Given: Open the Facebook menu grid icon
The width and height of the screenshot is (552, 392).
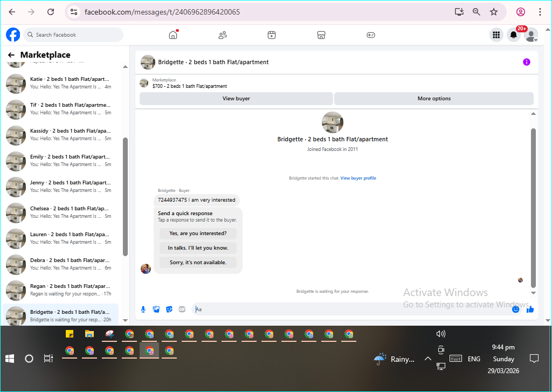Looking at the screenshot, I should pos(496,35).
